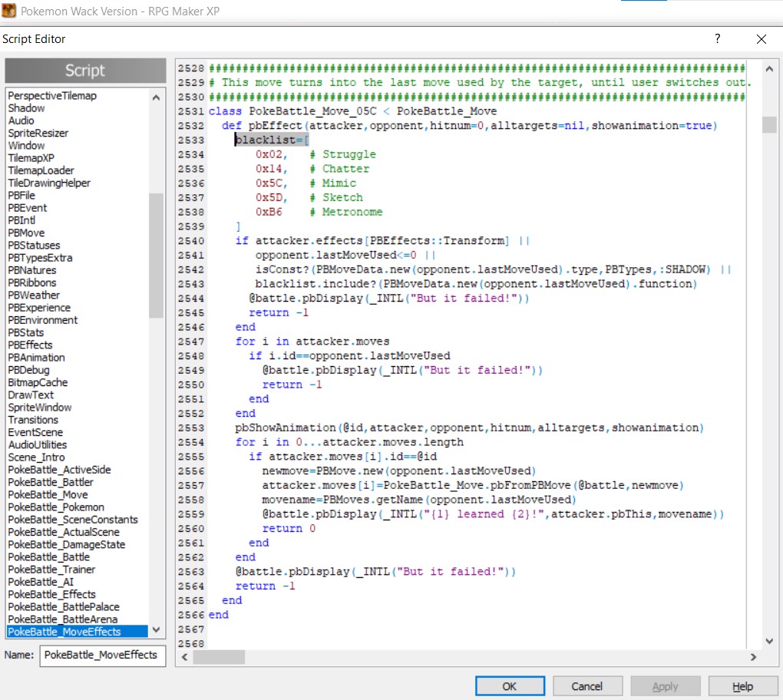Screen dimensions: 783x700
Task: Click the Script Editor help question mark
Action: [x=718, y=38]
